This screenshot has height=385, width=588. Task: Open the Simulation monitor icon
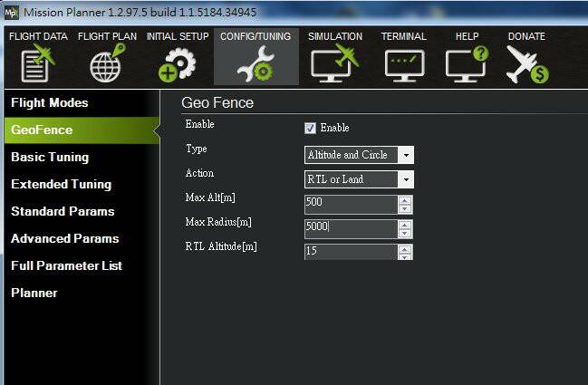pyautogui.click(x=334, y=64)
